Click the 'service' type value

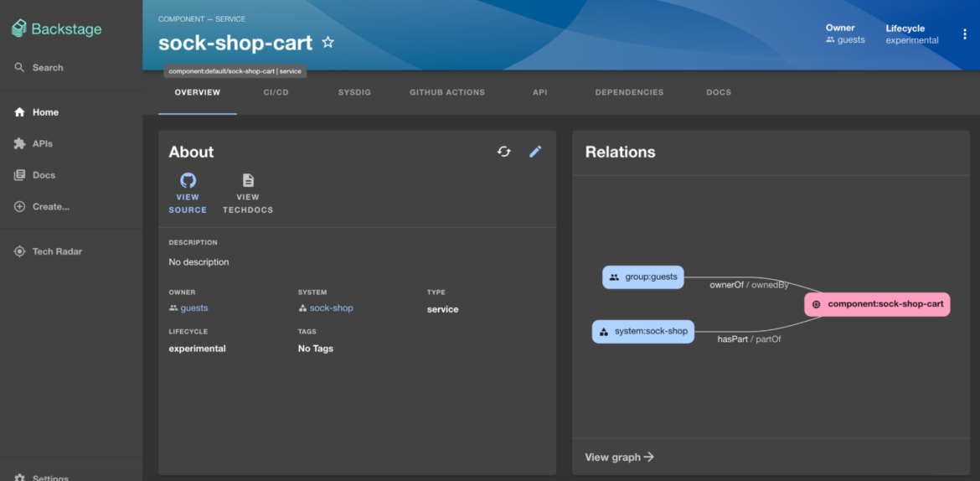[x=442, y=309]
